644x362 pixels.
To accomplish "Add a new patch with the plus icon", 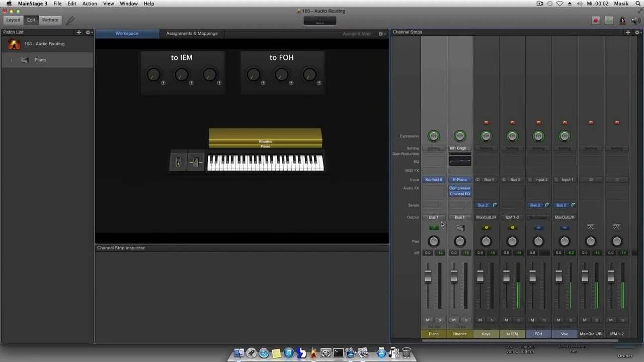I will click(x=78, y=32).
